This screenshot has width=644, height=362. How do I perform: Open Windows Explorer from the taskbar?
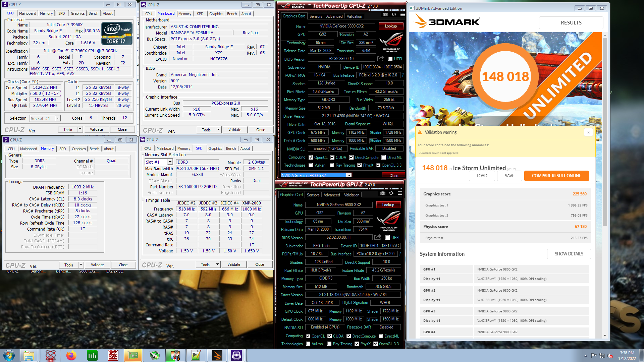click(29, 355)
